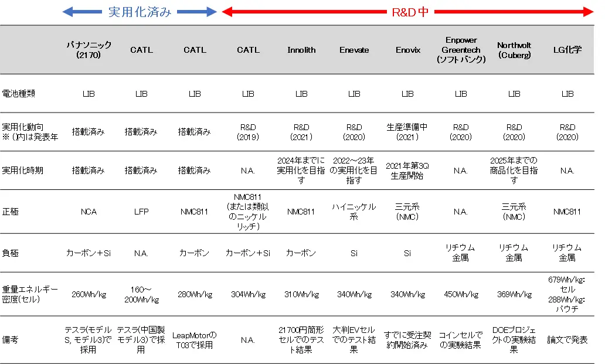605x364 pixels.
Task: Click the 論文で発表 note
Action: point(567,340)
